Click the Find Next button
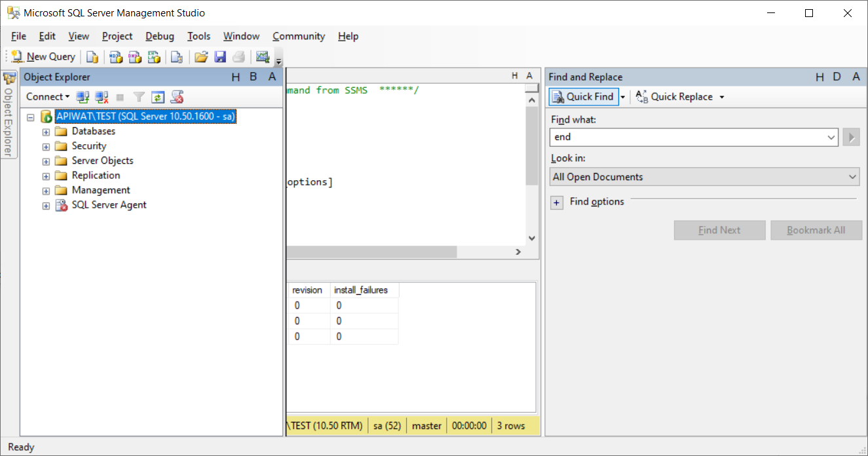The image size is (868, 456). coord(719,230)
